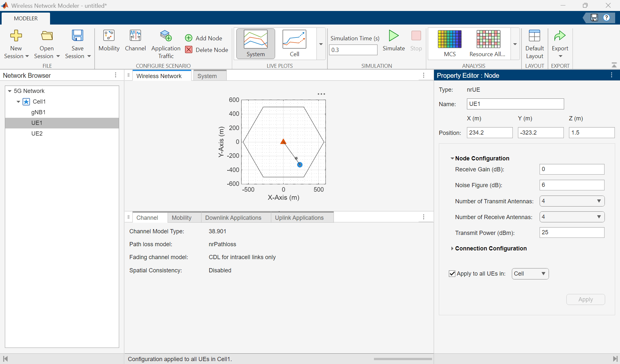Open Number of Transmit Antennas dropdown
This screenshot has height=364, width=620.
(572, 201)
